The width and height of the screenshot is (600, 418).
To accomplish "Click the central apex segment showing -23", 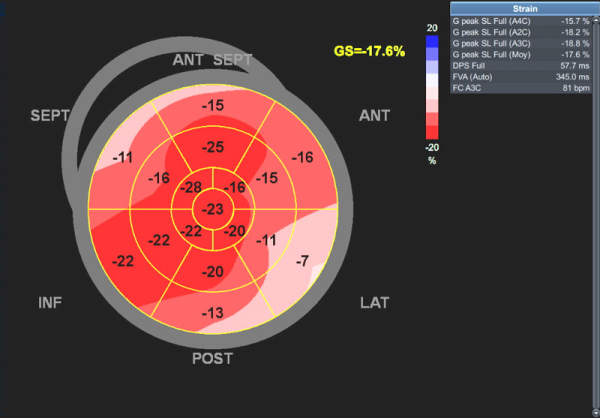I will [212, 209].
